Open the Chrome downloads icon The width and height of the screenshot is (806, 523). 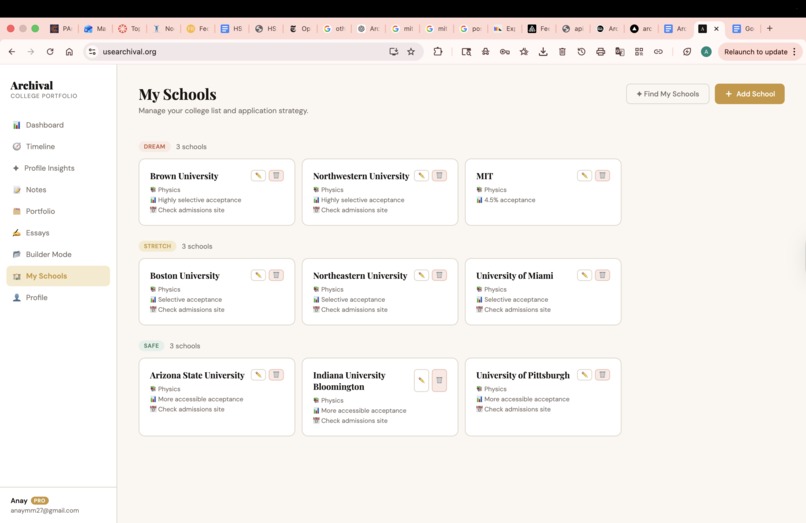[543, 52]
